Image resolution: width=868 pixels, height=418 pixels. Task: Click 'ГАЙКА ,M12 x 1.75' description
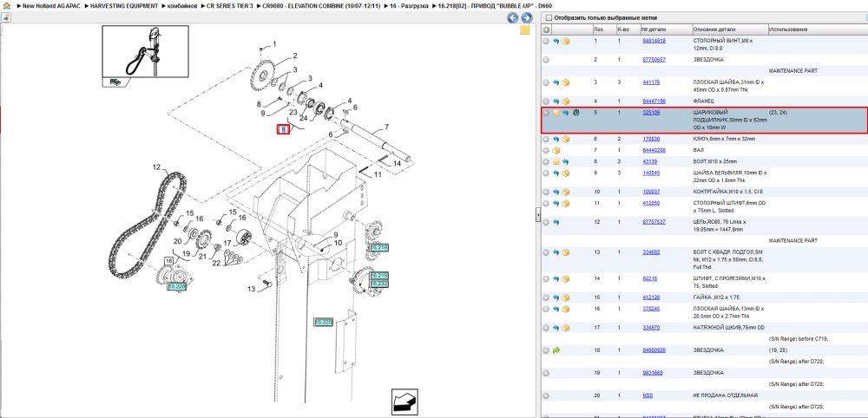point(716,297)
